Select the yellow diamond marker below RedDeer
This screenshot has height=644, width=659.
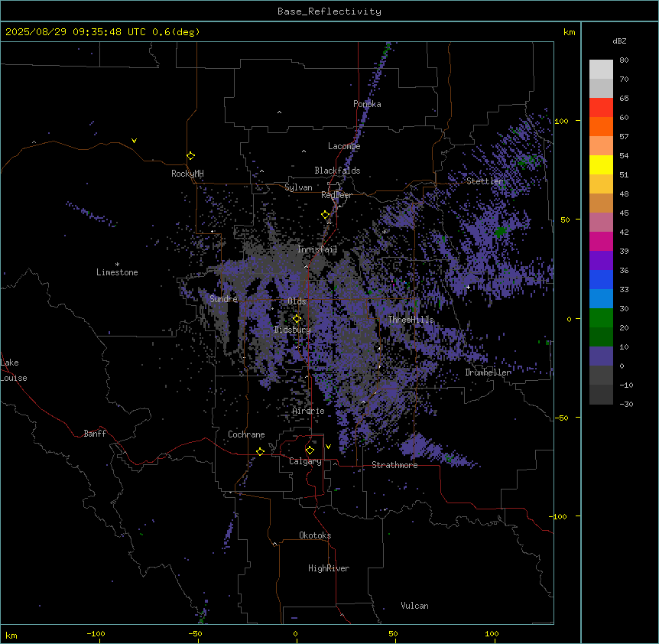(x=326, y=215)
